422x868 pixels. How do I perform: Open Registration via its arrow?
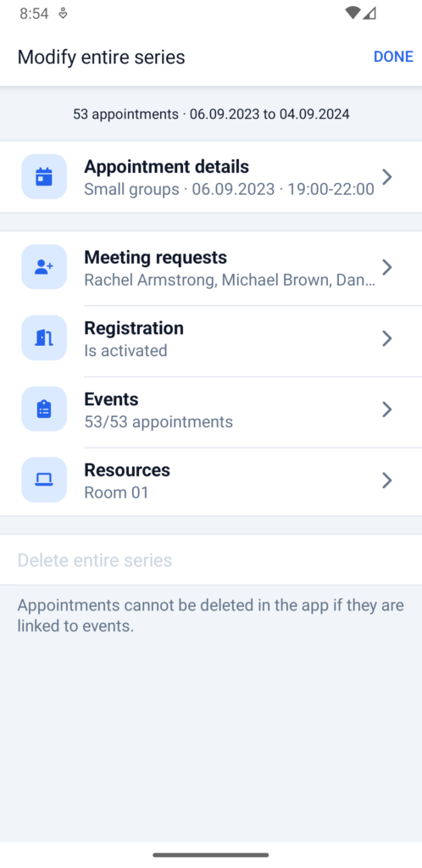[387, 338]
